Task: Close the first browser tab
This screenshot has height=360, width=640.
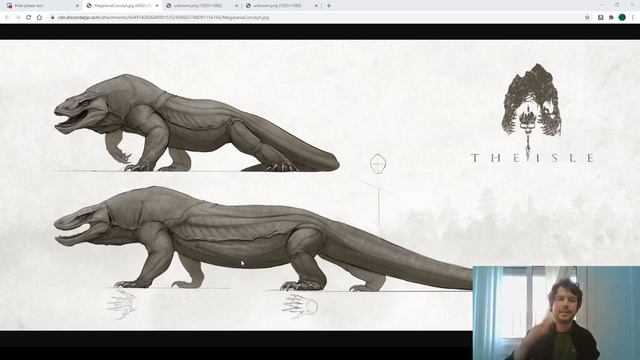Action: click(x=77, y=6)
